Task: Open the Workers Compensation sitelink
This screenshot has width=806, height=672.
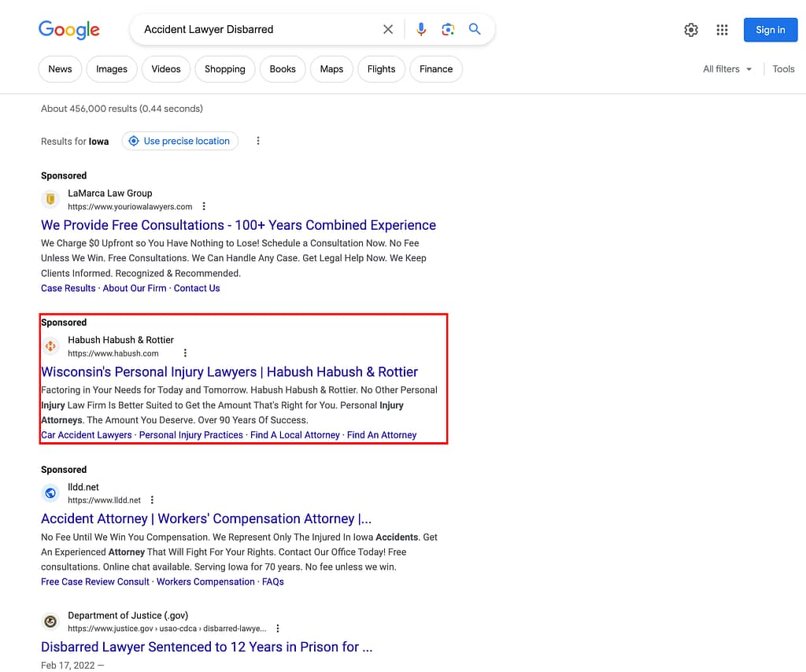Action: [x=205, y=582]
